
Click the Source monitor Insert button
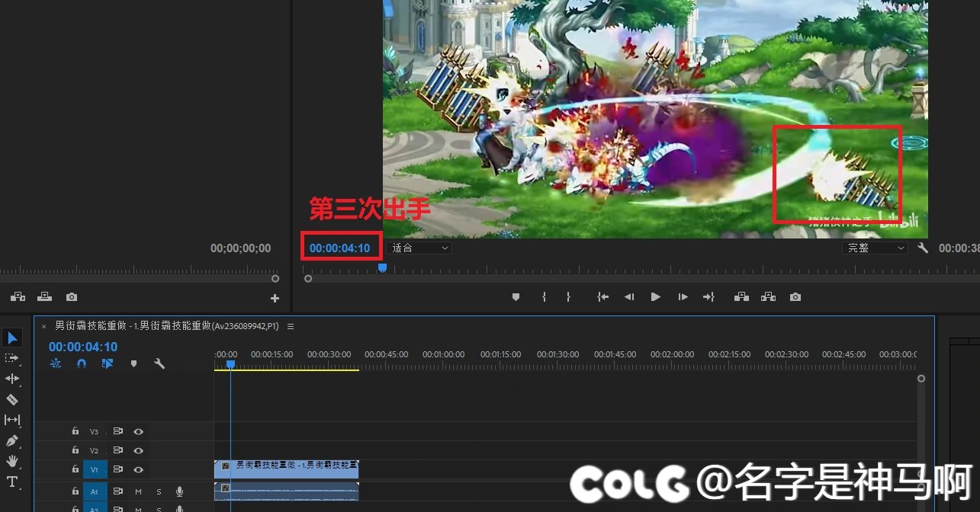point(18,297)
